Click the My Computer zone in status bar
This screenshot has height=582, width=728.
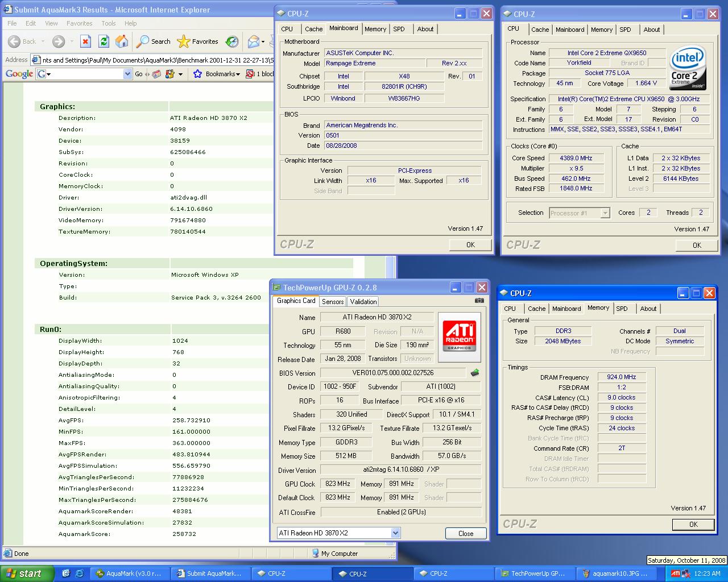click(x=335, y=554)
